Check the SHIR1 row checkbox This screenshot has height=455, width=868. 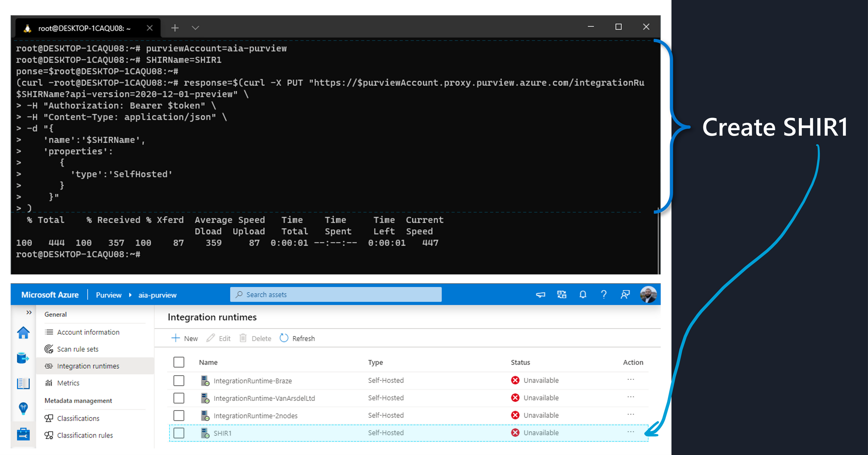179,433
